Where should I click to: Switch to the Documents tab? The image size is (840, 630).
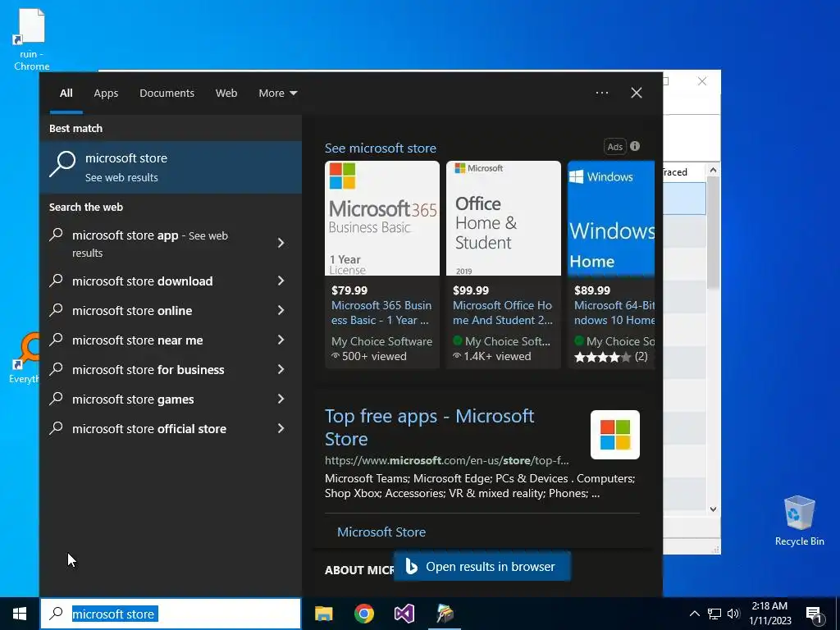(167, 94)
